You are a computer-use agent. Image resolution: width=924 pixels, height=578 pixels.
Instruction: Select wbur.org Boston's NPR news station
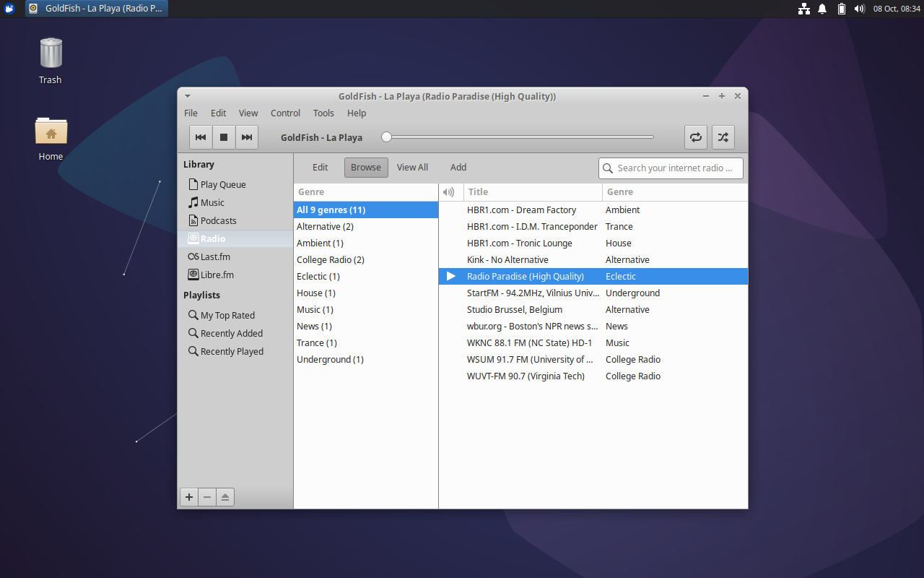click(593, 326)
